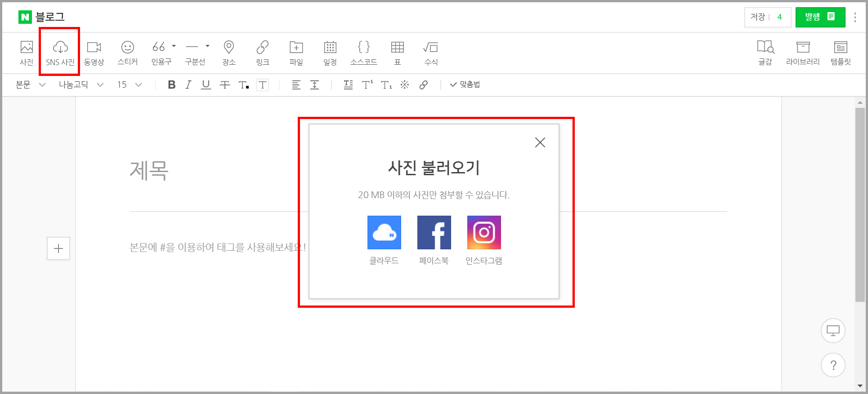Open the 라이브러리 library panel

[x=803, y=53]
